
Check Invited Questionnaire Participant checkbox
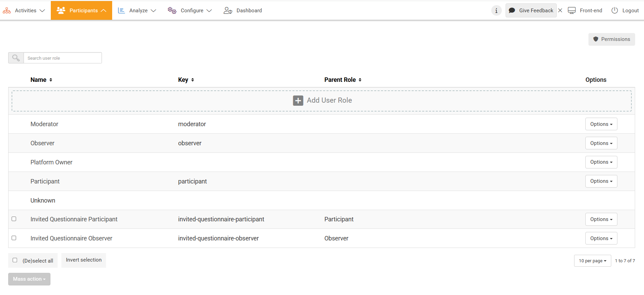14,219
